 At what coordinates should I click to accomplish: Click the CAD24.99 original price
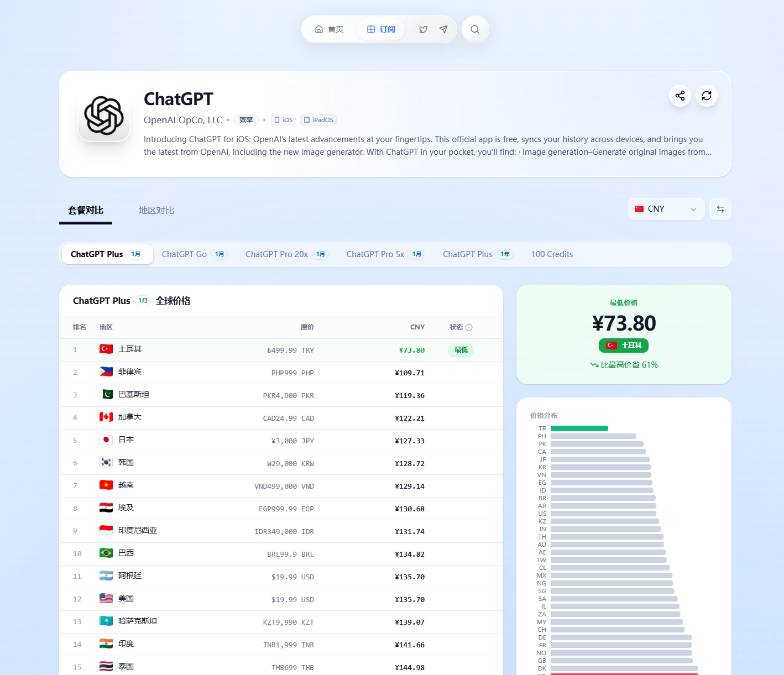click(289, 418)
